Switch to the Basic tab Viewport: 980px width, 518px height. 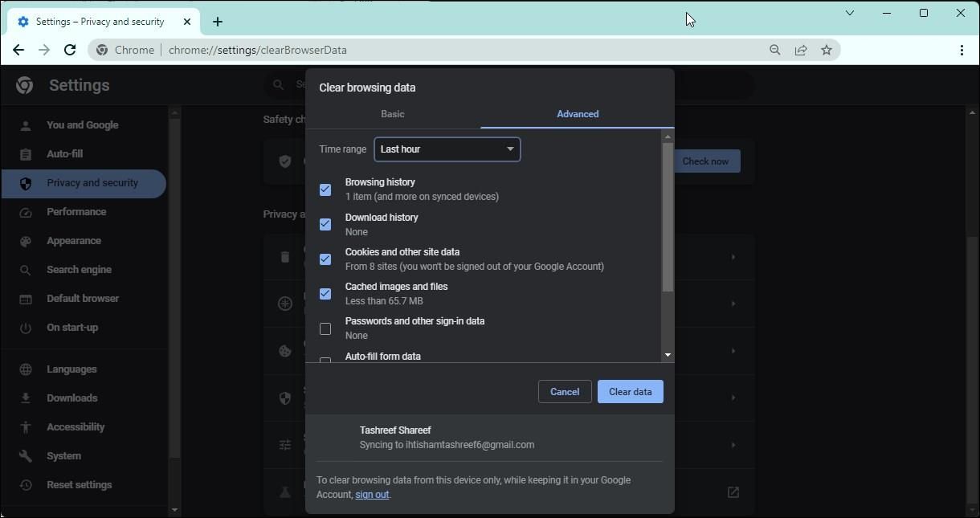(392, 114)
